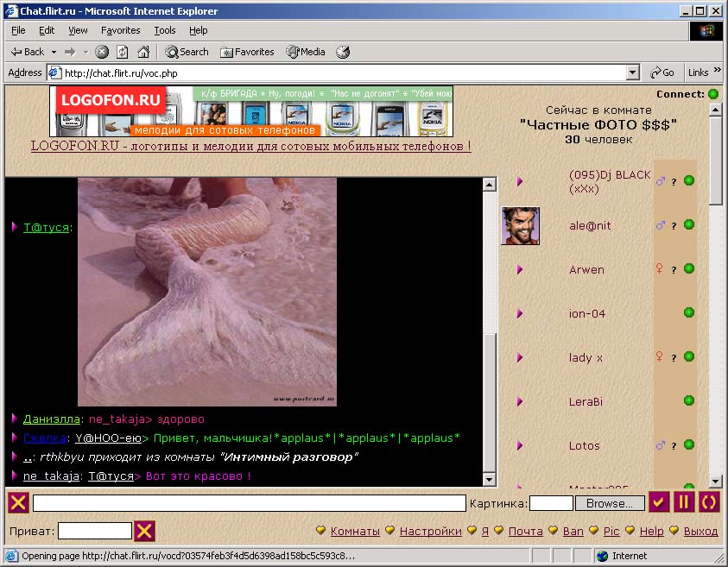Click the arrow next to Arwen
This screenshot has height=567, width=728.
click(x=520, y=269)
